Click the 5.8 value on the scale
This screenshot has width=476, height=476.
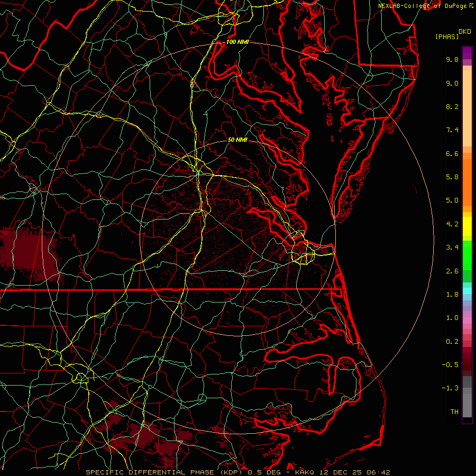click(452, 177)
